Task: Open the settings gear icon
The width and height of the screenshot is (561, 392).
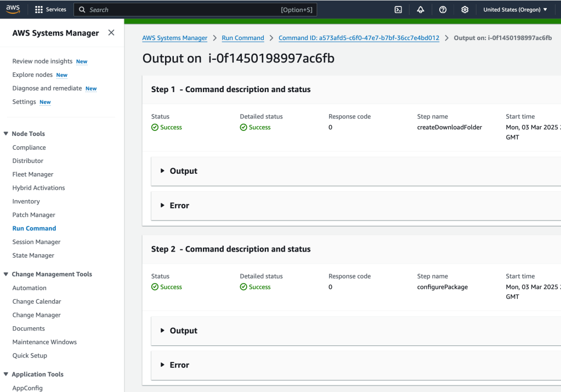Action: 464,9
